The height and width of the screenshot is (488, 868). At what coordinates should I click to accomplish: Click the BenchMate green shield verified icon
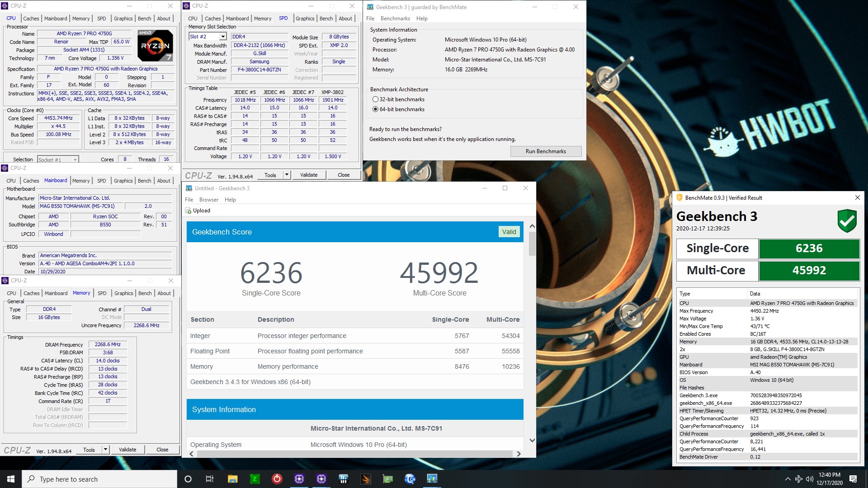point(847,221)
